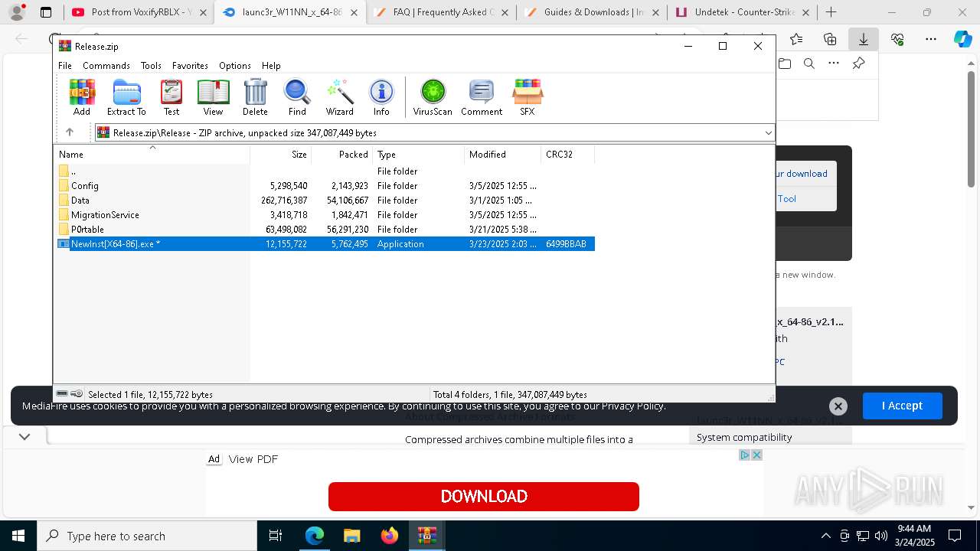Image resolution: width=980 pixels, height=551 pixels.
Task: Sort by Size column header
Action: (x=280, y=155)
